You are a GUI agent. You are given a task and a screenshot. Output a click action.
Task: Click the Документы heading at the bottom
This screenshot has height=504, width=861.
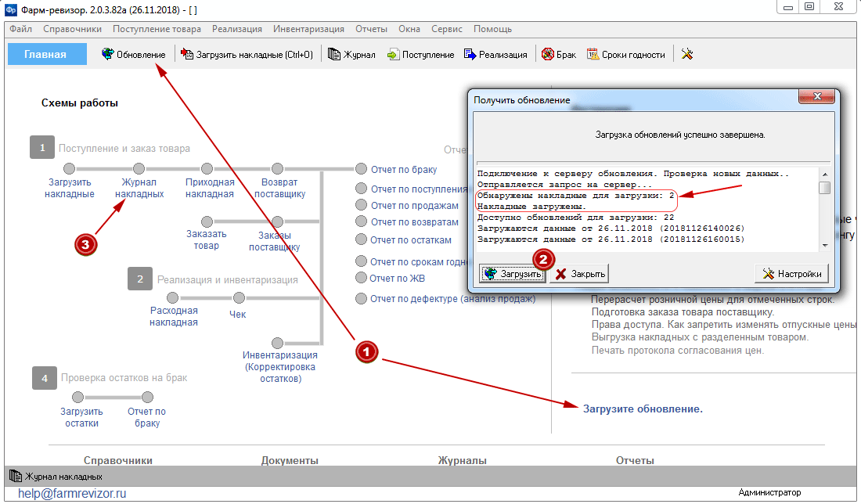click(x=290, y=461)
